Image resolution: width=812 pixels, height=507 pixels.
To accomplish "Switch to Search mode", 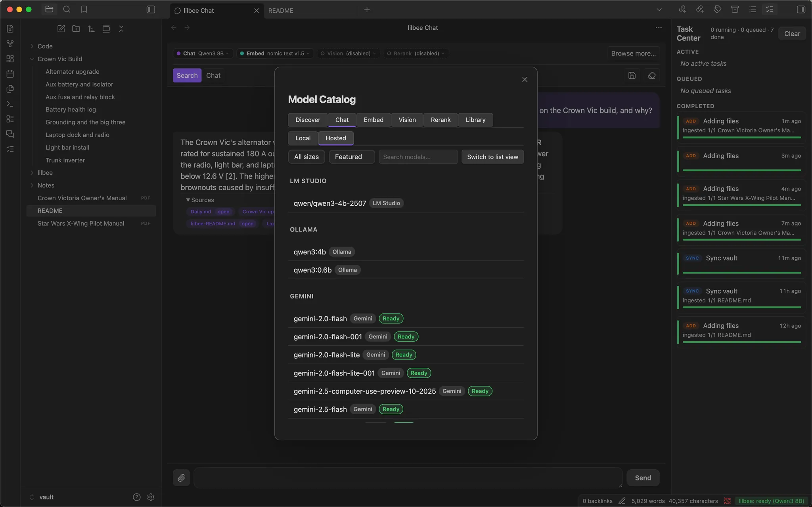I will (x=187, y=75).
